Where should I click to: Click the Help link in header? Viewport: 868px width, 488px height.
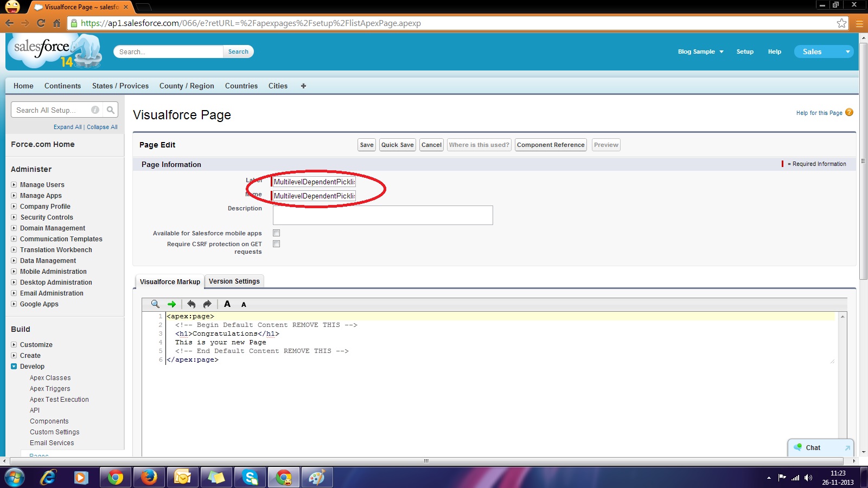(x=775, y=52)
